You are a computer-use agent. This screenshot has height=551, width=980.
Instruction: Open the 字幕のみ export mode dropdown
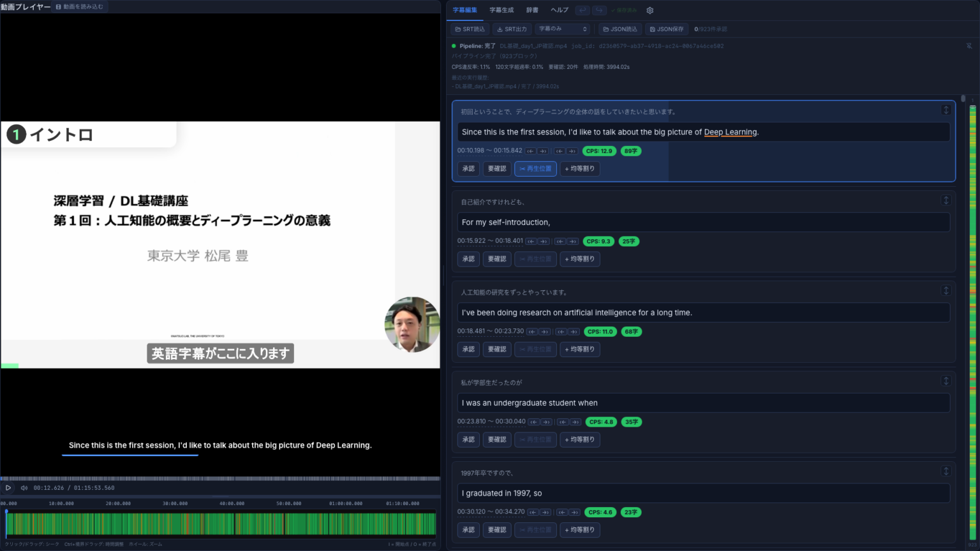(x=563, y=29)
